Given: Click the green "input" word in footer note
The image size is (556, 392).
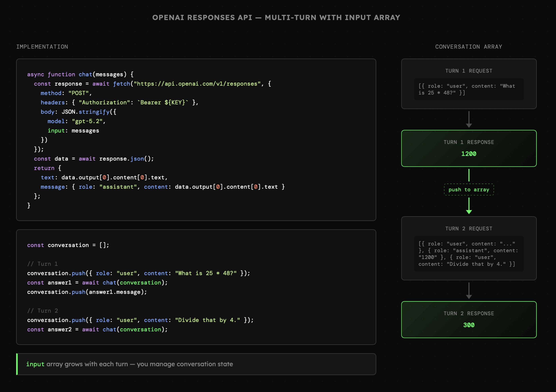Looking at the screenshot, I should (35, 364).
